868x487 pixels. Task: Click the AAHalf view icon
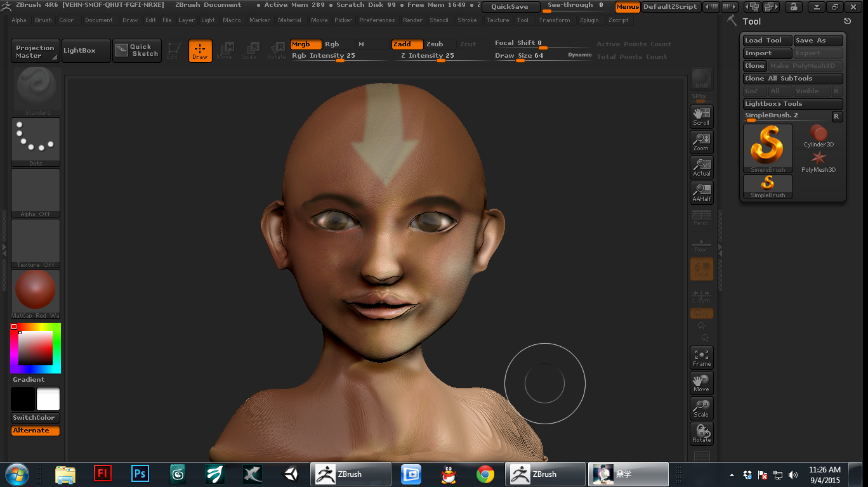(x=701, y=193)
